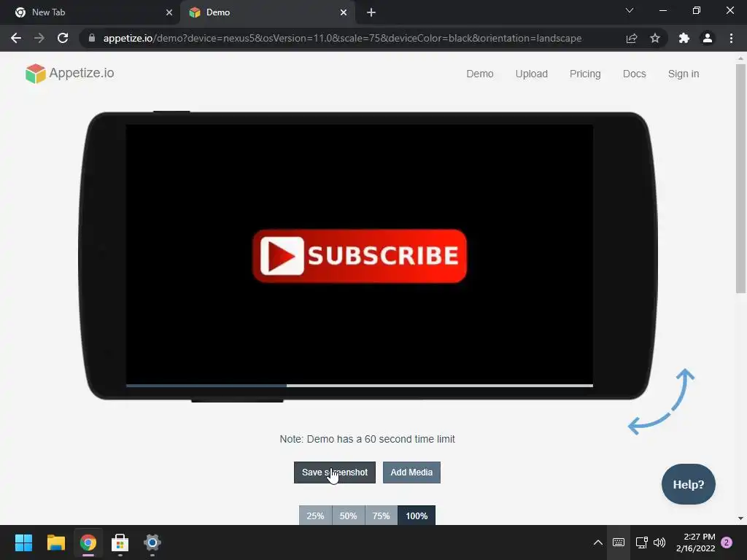Screen dimensions: 747x560
Task: Click the scrollbar down arrow
Action: click(x=740, y=518)
